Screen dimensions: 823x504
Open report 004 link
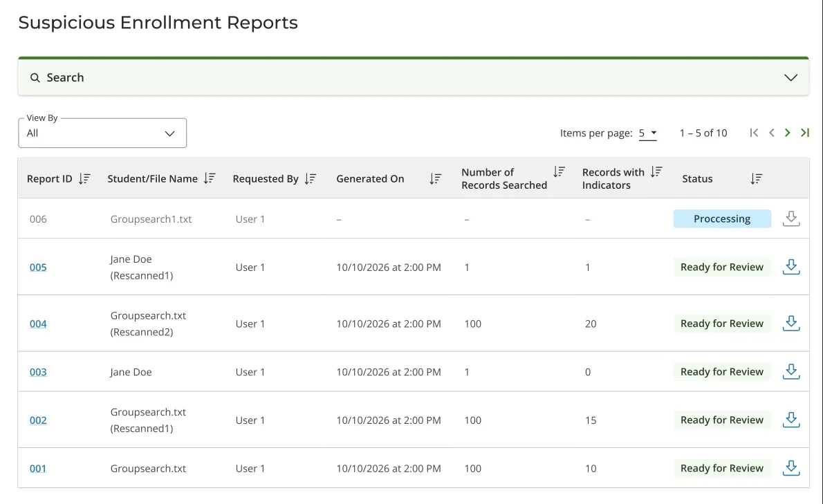point(38,324)
